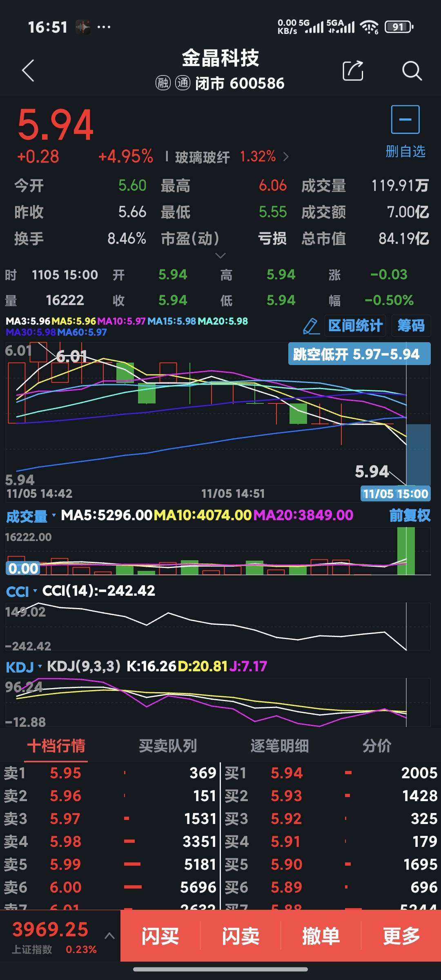Open the 筹码 chip distribution
Image resolution: width=441 pixels, height=980 pixels.
(x=411, y=325)
